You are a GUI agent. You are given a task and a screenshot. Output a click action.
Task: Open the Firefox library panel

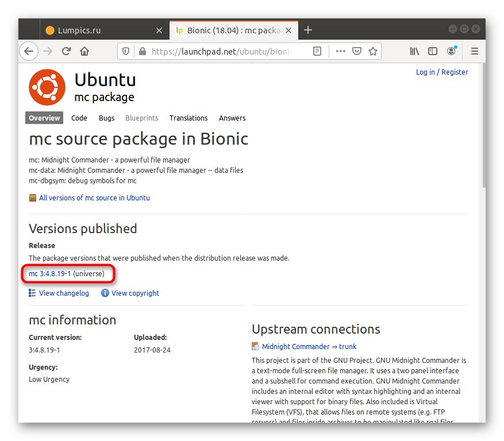click(414, 51)
